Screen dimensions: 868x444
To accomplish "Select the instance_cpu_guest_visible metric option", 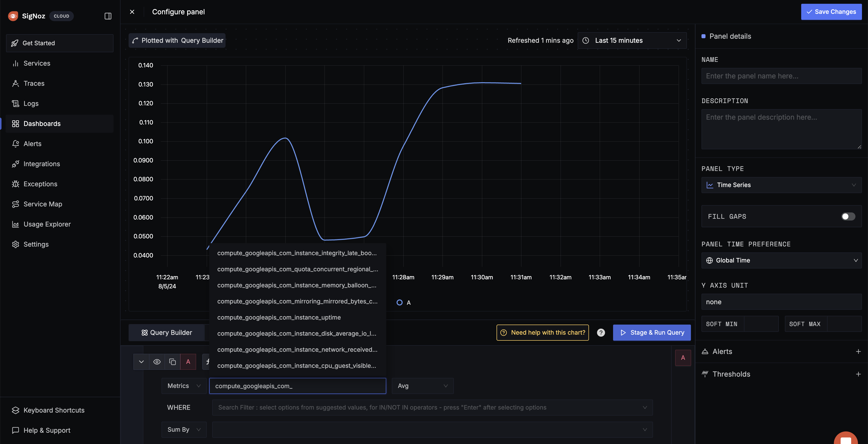I will tap(298, 366).
